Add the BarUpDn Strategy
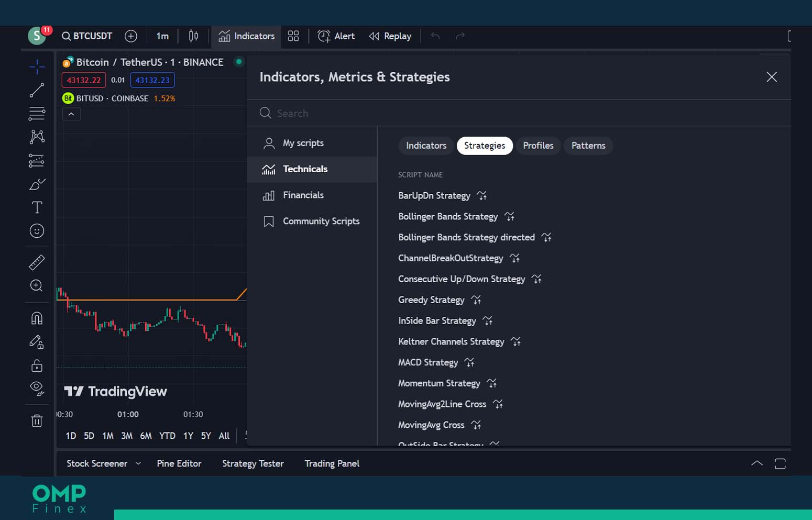This screenshot has height=520, width=812. (434, 195)
